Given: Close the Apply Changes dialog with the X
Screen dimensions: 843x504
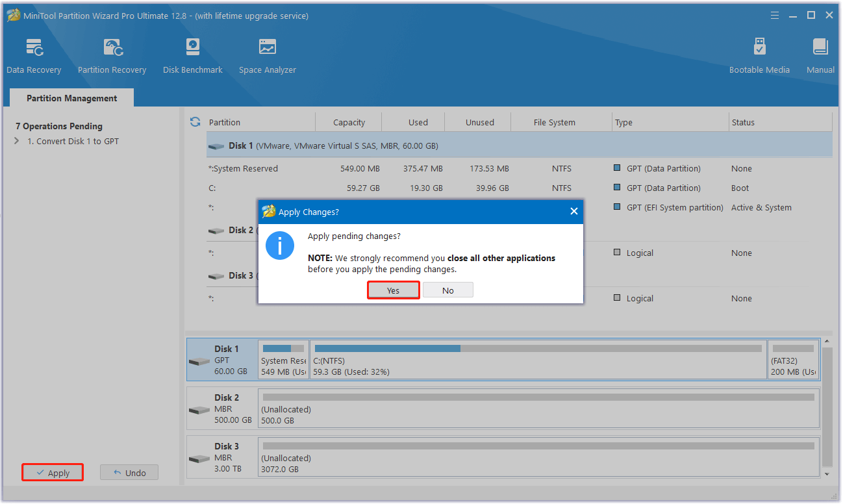Looking at the screenshot, I should click(573, 212).
